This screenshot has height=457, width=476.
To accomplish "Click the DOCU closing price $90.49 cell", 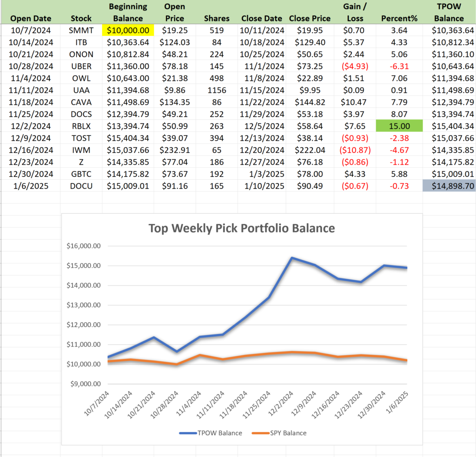I will click(x=310, y=185).
